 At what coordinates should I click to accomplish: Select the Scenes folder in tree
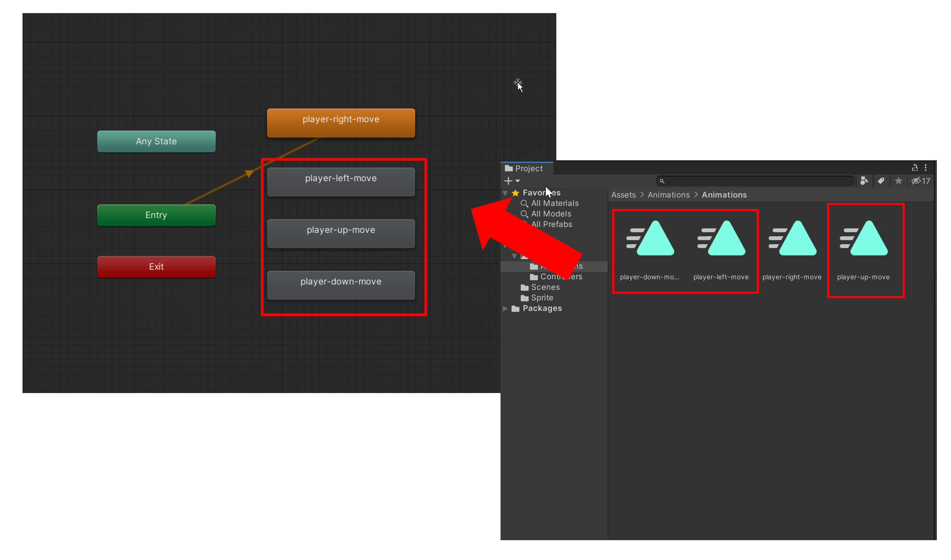click(x=545, y=288)
